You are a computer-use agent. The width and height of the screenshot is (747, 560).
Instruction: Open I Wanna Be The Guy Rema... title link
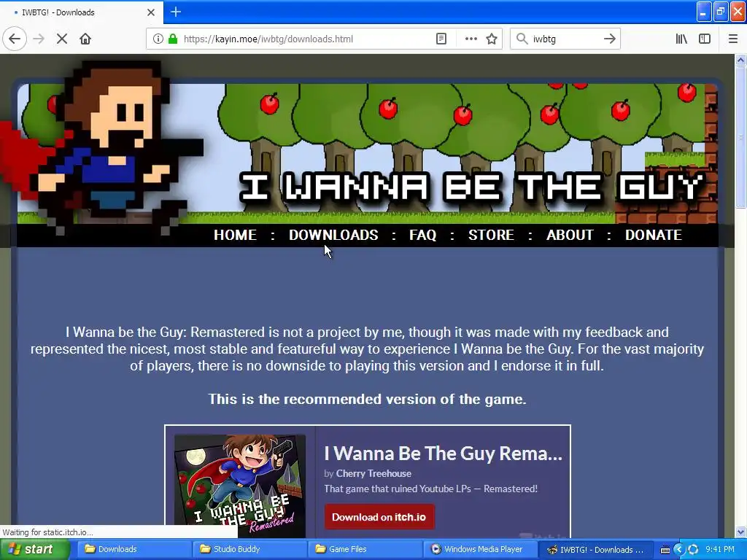tap(443, 454)
